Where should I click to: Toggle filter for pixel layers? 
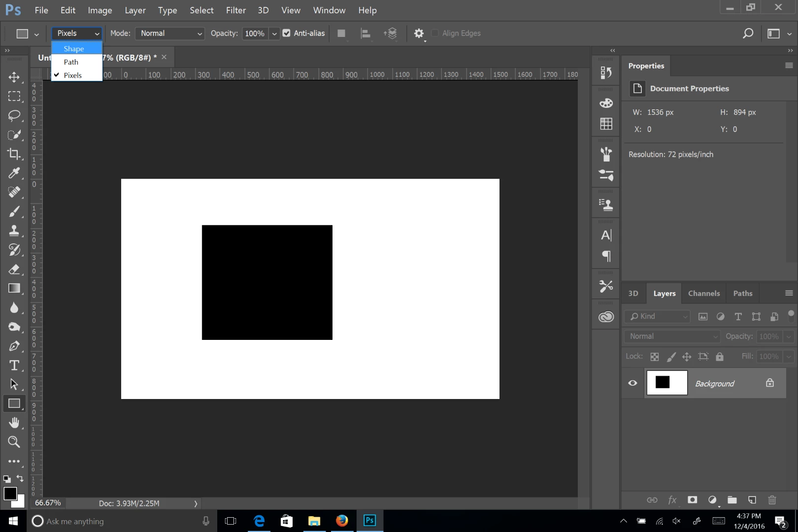[703, 317]
